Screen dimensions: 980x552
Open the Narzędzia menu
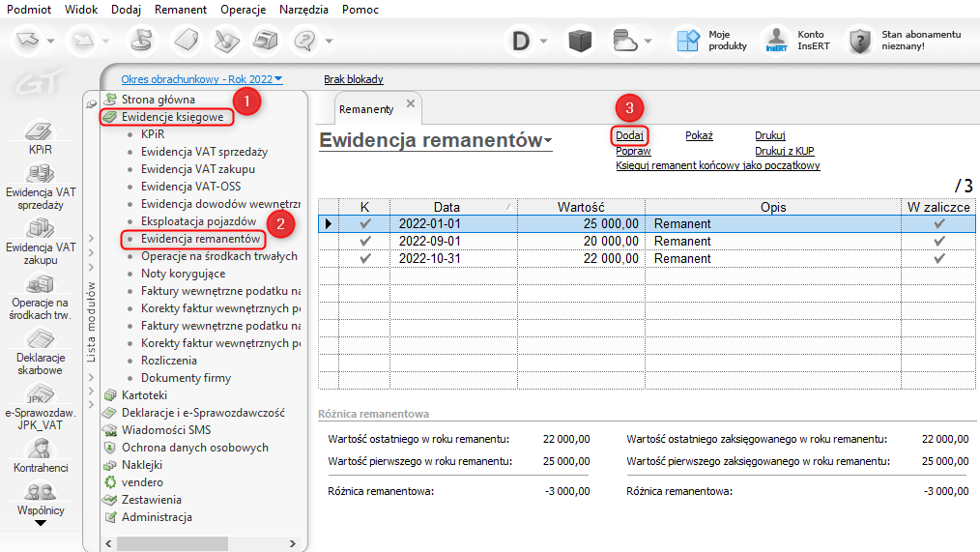click(303, 10)
